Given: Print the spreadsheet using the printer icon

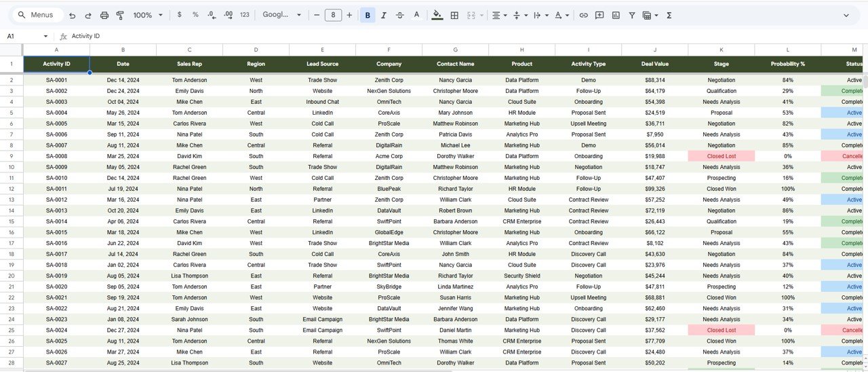Looking at the screenshot, I should coord(104,15).
